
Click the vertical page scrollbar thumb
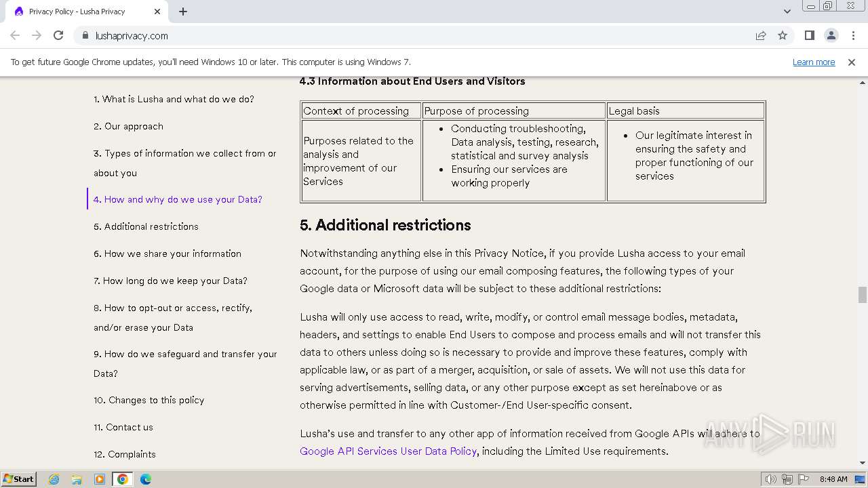tap(862, 295)
